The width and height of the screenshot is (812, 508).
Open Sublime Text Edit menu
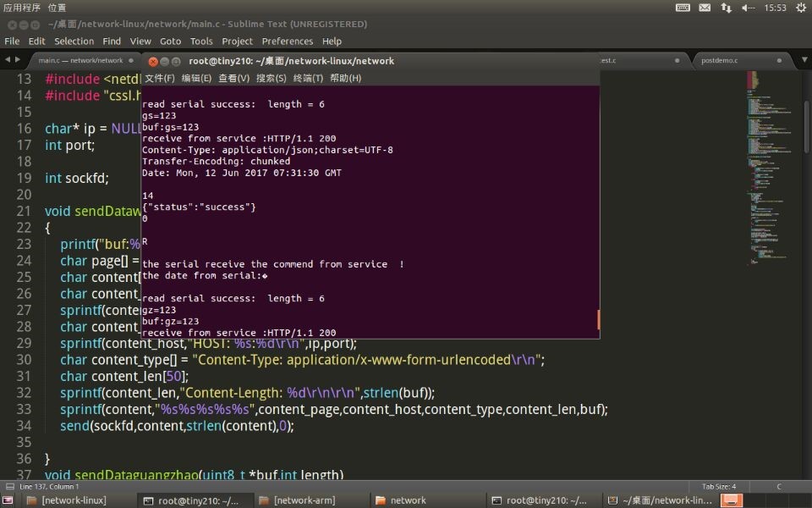(x=36, y=41)
